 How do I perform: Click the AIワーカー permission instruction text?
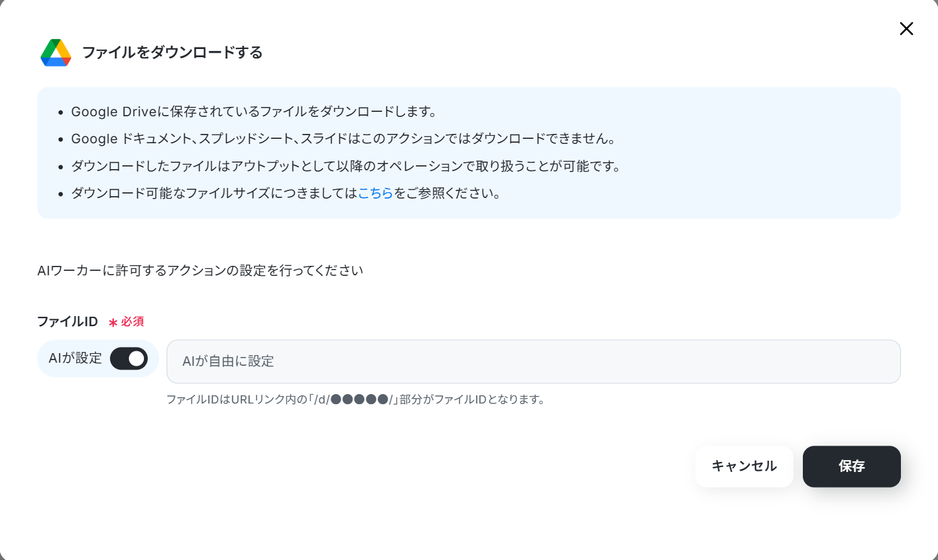tap(200, 271)
